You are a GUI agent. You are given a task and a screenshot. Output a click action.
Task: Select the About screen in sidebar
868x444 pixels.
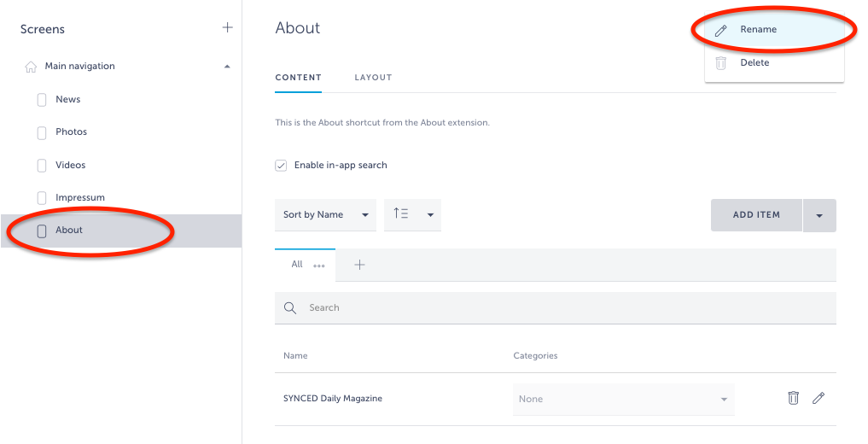(x=120, y=231)
